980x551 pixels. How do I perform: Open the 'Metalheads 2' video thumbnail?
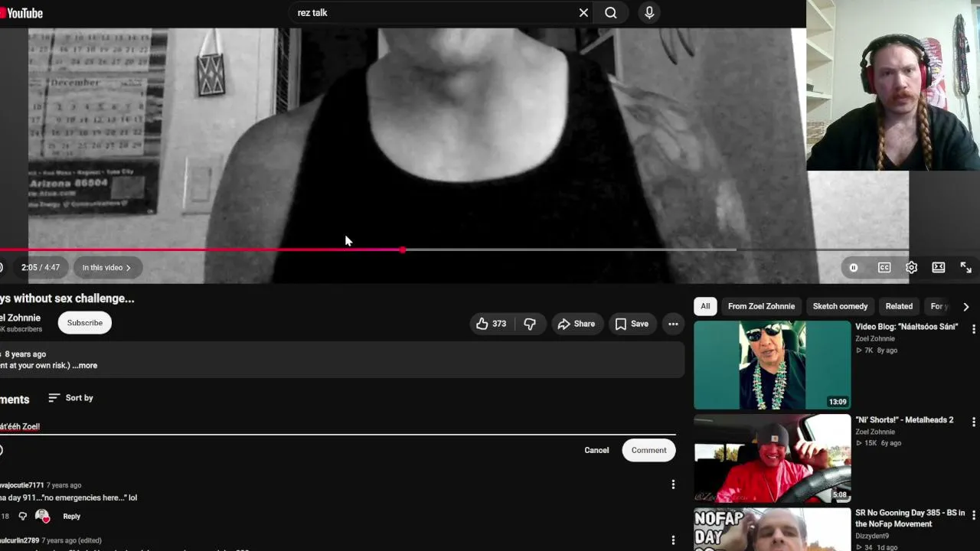click(x=772, y=458)
